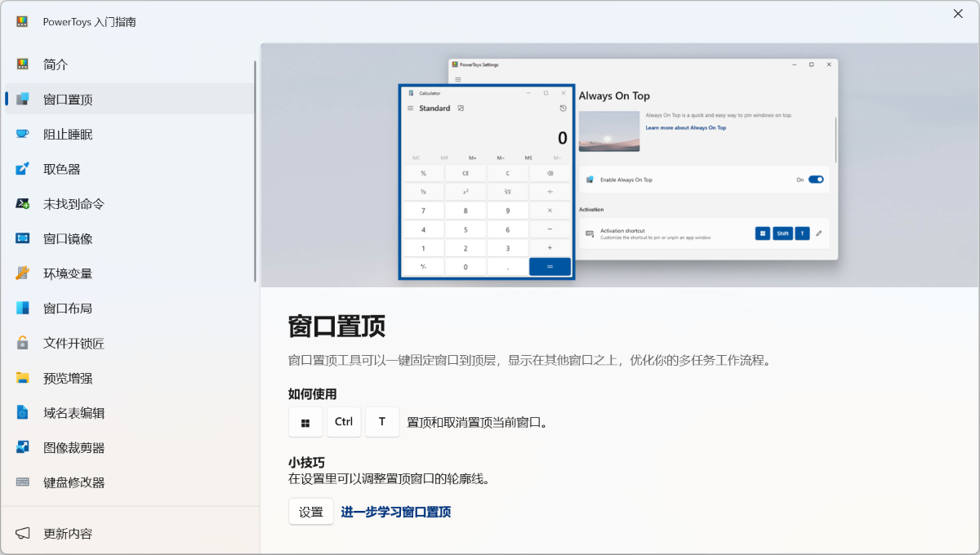Click the Ctrl key shortcut box
Image resolution: width=980 pixels, height=555 pixels.
344,423
